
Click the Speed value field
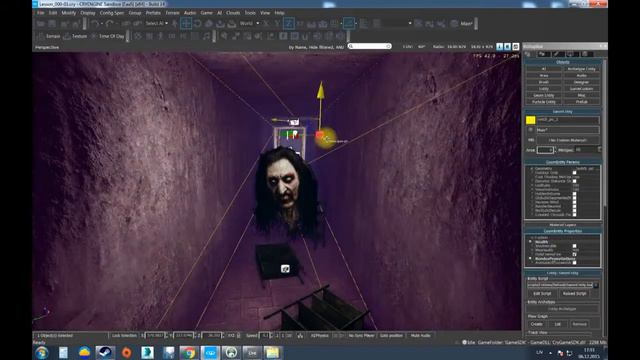[265, 336]
